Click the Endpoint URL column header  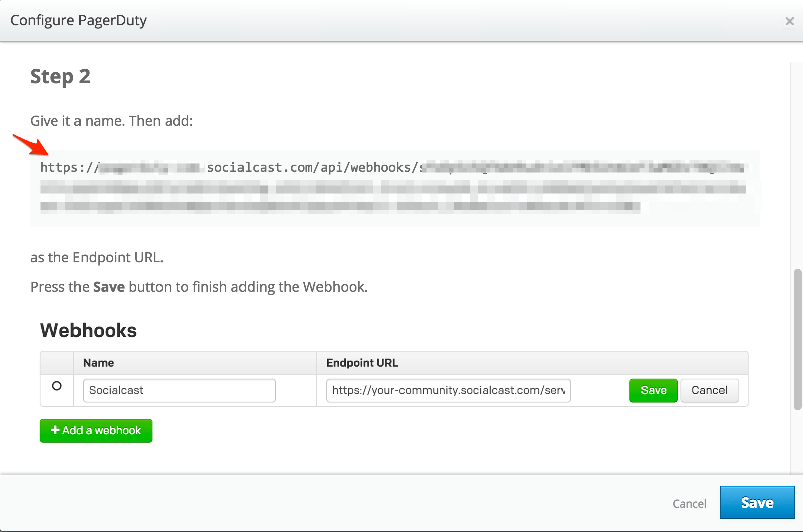[x=361, y=363]
